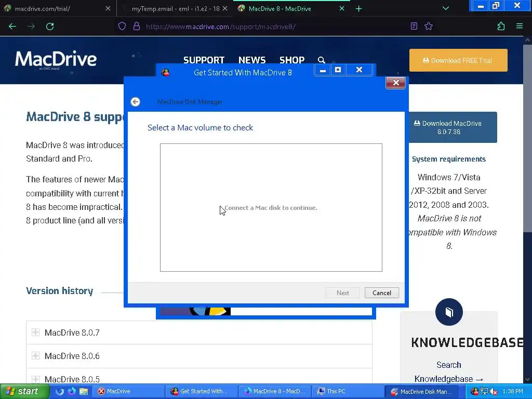Close the myTemp.email tab
The image size is (532, 399).
click(x=225, y=8)
